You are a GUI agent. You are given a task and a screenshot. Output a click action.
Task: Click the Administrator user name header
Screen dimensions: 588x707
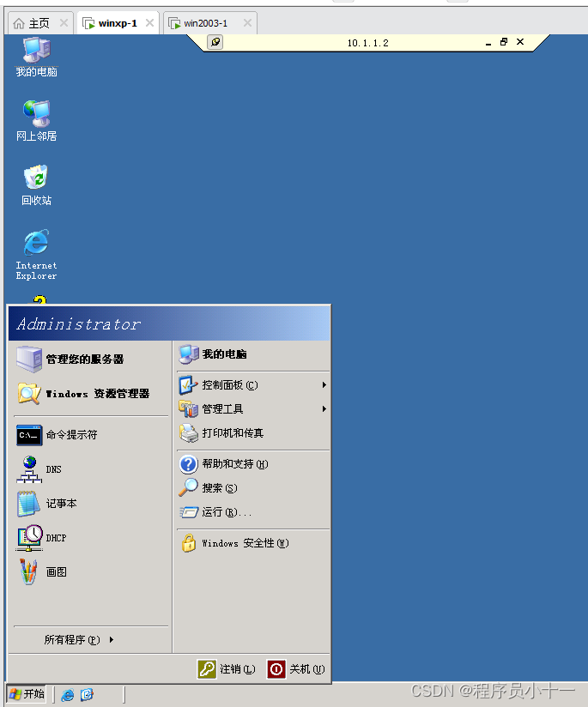pyautogui.click(x=79, y=323)
